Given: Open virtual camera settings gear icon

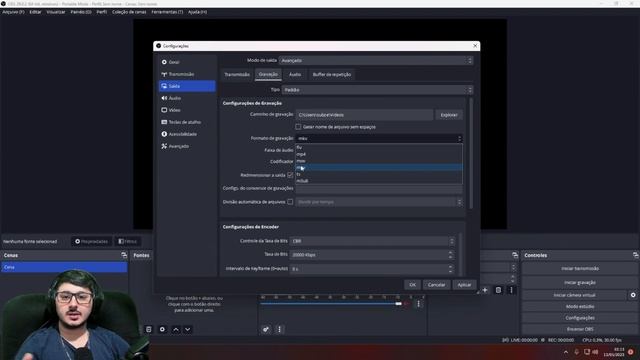Looking at the screenshot, I should 633,295.
